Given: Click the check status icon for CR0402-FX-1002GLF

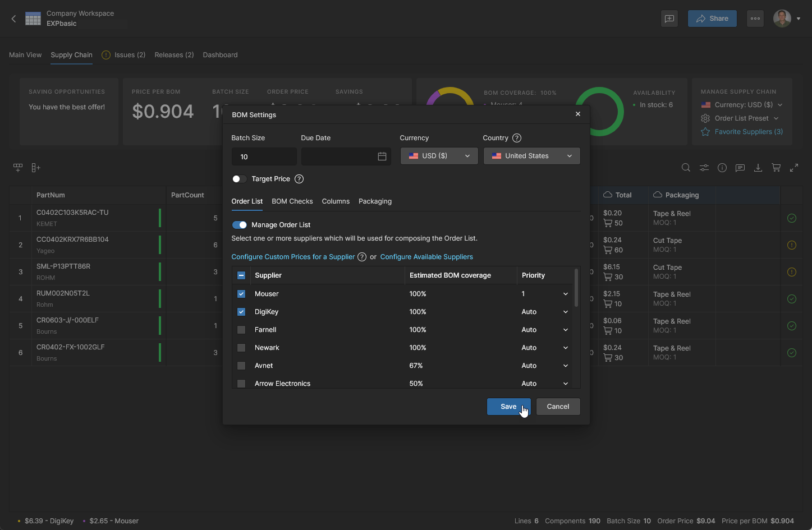Looking at the screenshot, I should coord(792,353).
